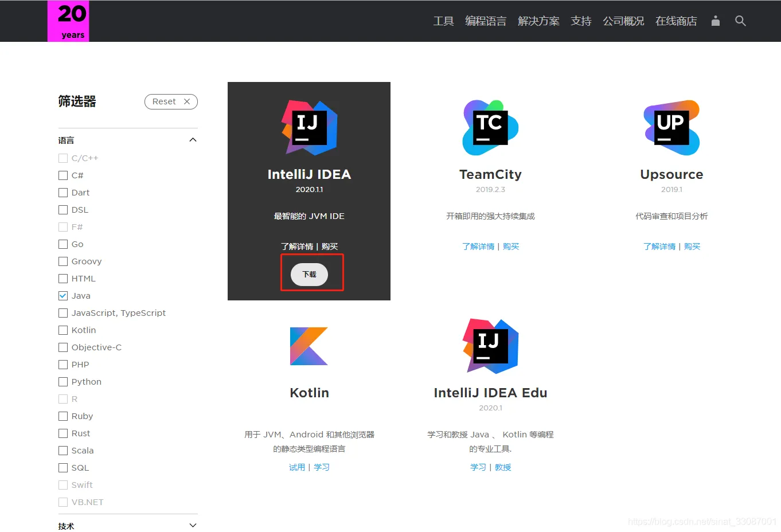Image resolution: width=781 pixels, height=532 pixels.
Task: Open 学习 link under Kotlin
Action: (x=322, y=467)
